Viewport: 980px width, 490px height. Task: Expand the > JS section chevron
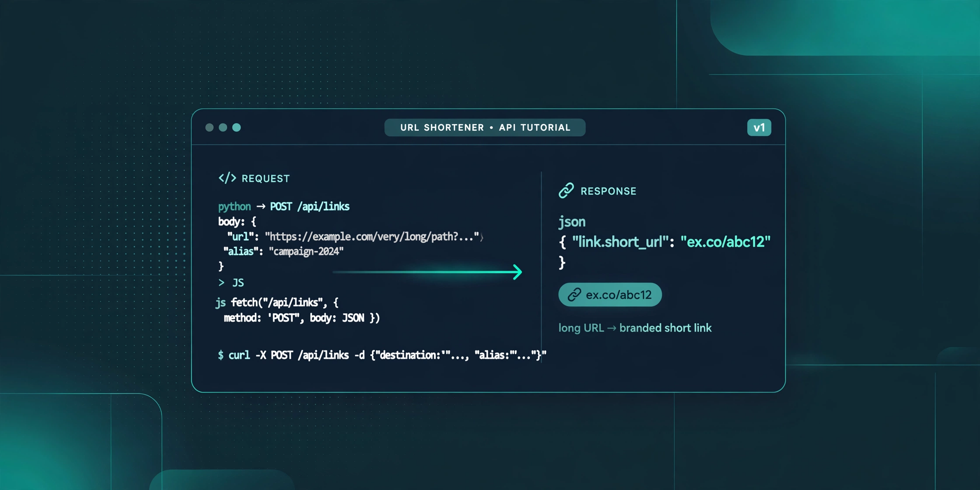point(221,283)
